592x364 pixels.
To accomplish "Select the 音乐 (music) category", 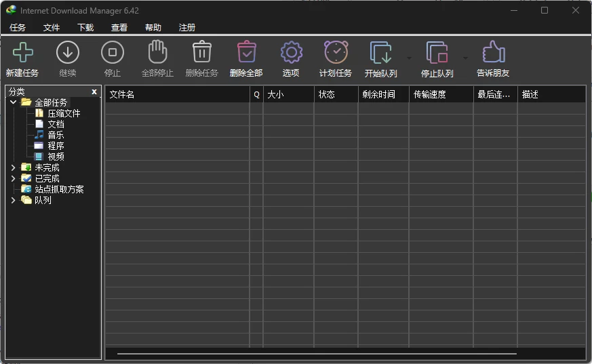I will (x=56, y=135).
